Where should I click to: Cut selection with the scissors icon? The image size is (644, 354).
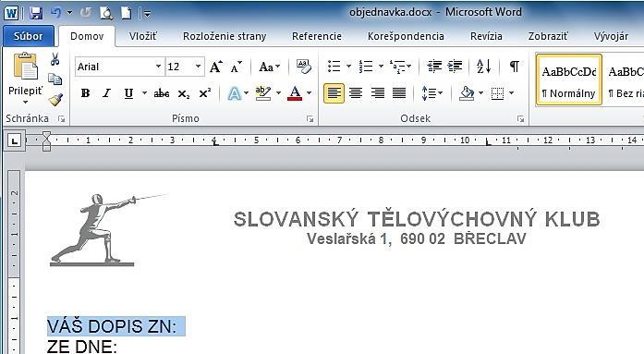point(55,59)
